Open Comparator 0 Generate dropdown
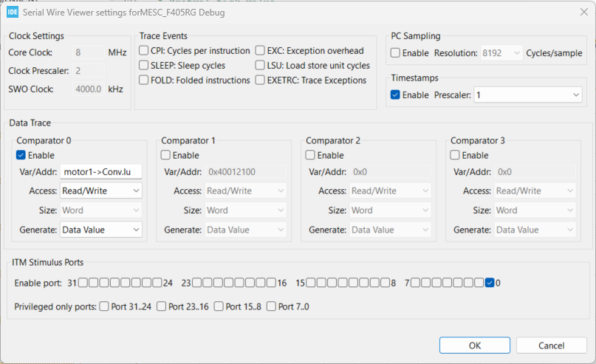Viewport: 596px width, 364px height. click(x=101, y=230)
